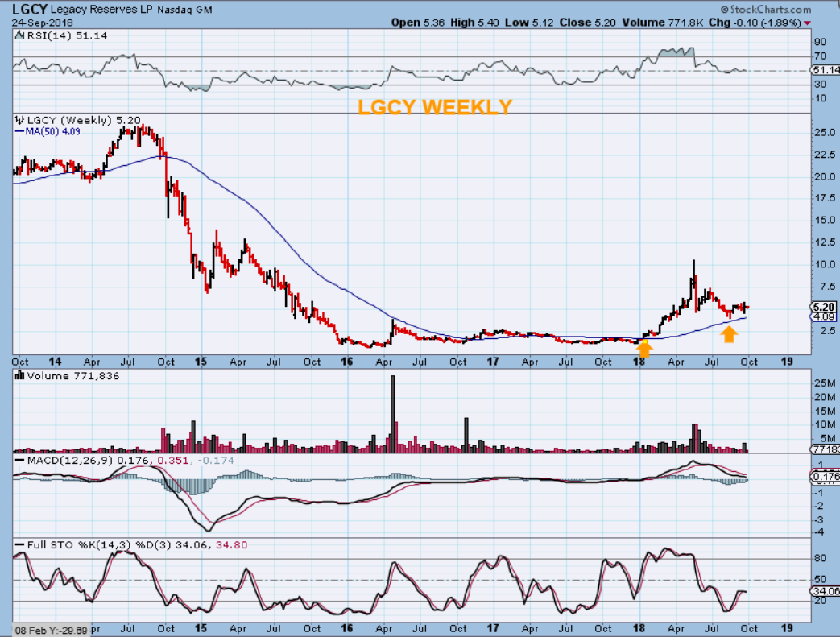The height and width of the screenshot is (637, 840).
Task: Click the red 0.351 MACD signal value
Action: pos(172,460)
